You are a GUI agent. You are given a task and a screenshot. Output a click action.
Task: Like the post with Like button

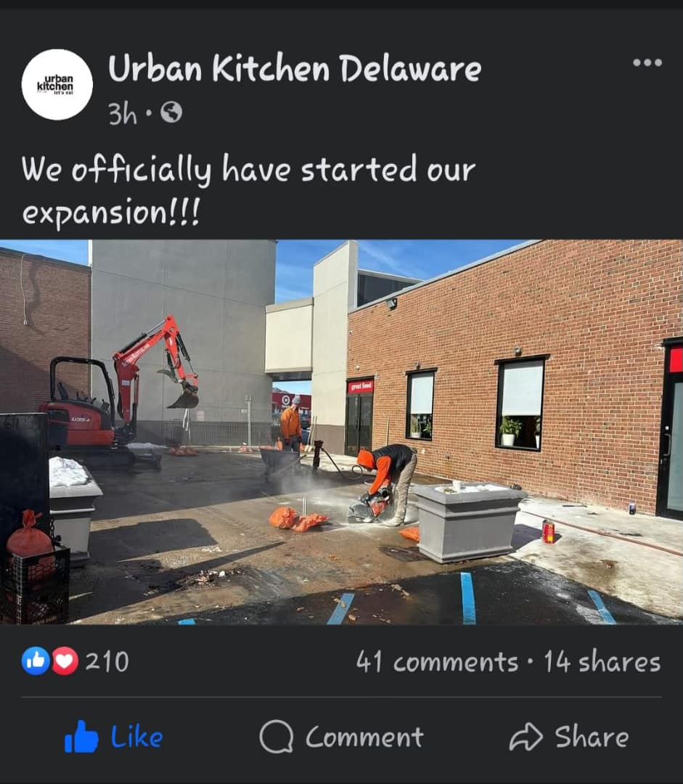(x=114, y=737)
